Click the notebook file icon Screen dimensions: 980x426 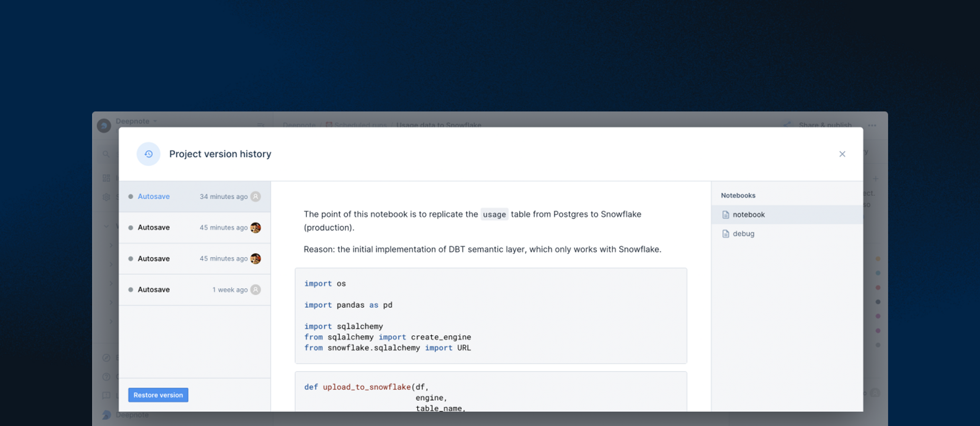pyautogui.click(x=726, y=215)
